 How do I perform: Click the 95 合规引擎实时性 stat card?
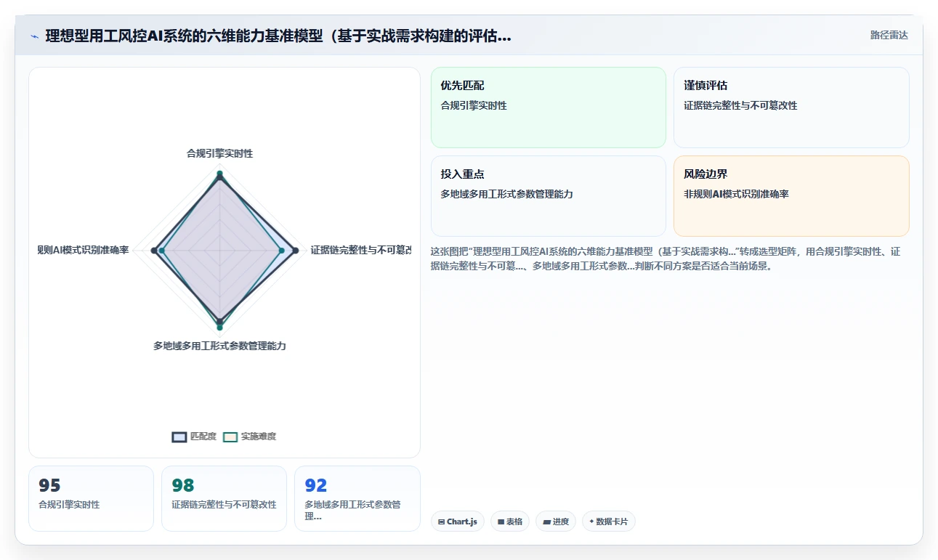point(91,498)
